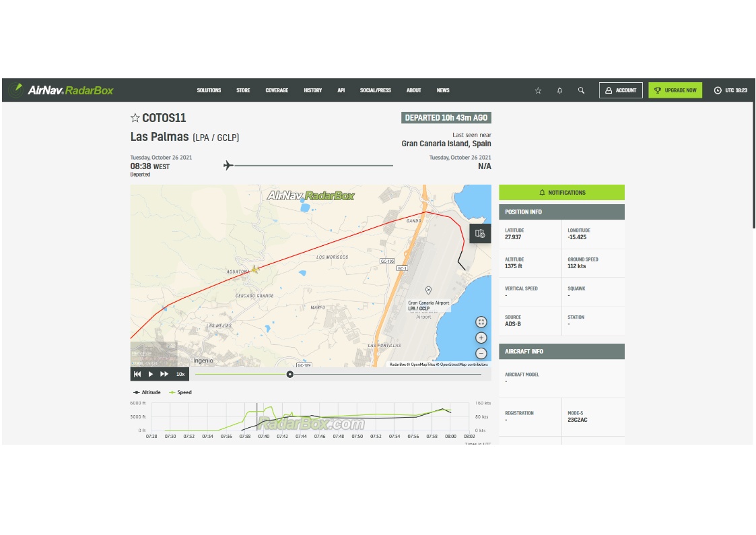
Task: Click the Longitude value -15.425
Action: click(577, 237)
